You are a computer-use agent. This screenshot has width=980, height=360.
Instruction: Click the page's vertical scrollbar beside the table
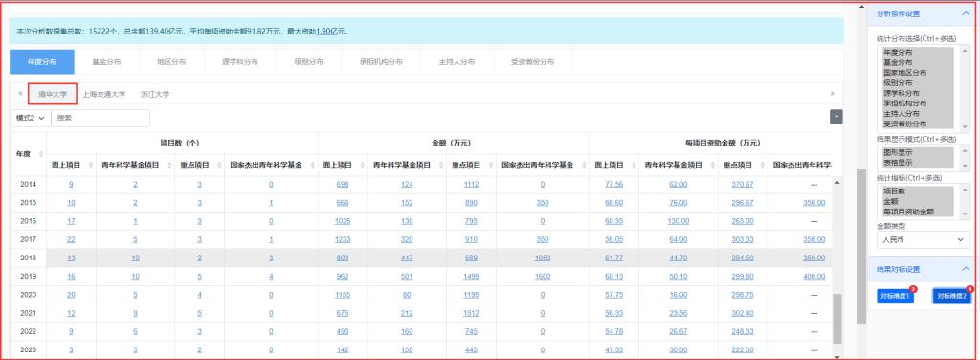pyautogui.click(x=861, y=246)
